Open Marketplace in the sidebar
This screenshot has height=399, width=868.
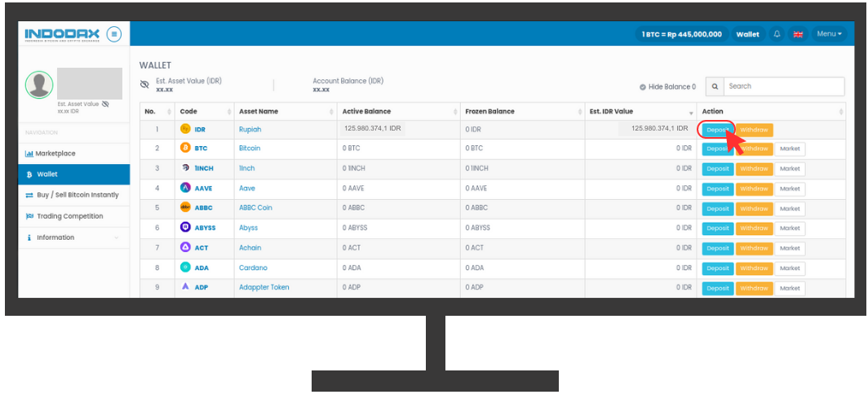[x=73, y=153]
